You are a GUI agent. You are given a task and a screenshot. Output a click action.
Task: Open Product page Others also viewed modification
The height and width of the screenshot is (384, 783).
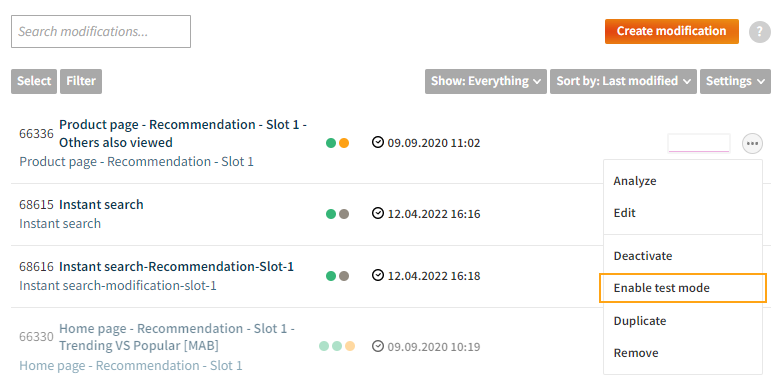[x=183, y=133]
